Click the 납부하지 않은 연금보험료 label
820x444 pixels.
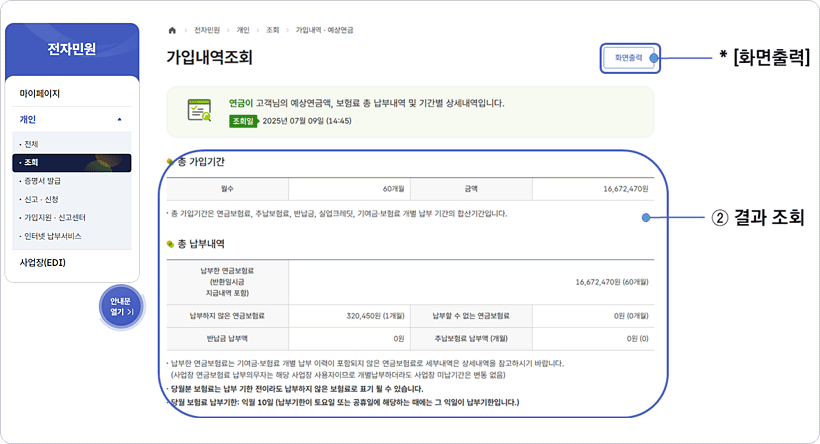227,316
